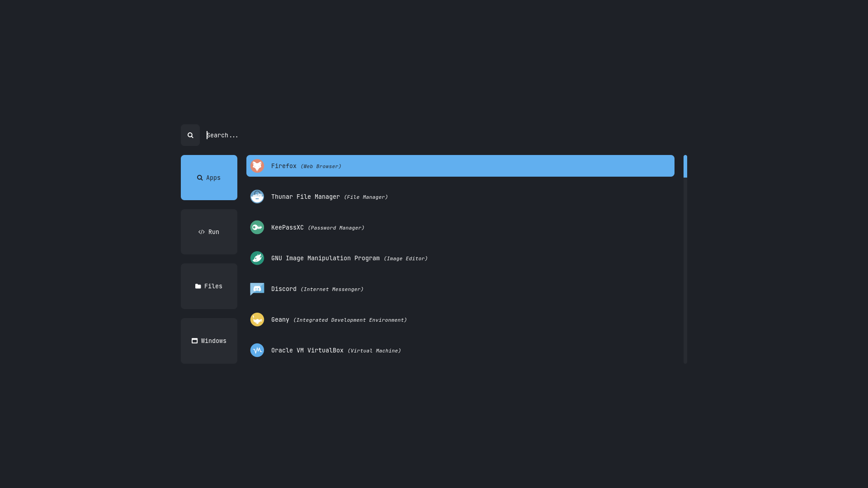Screen dimensions: 868x488
Task: Click the magnifier icon beside search field
Action: click(190, 135)
